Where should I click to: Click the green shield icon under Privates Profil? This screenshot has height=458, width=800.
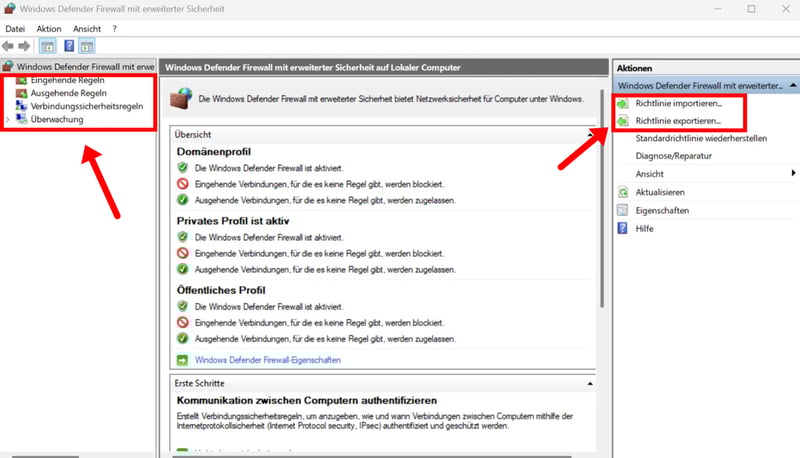pyautogui.click(x=183, y=237)
